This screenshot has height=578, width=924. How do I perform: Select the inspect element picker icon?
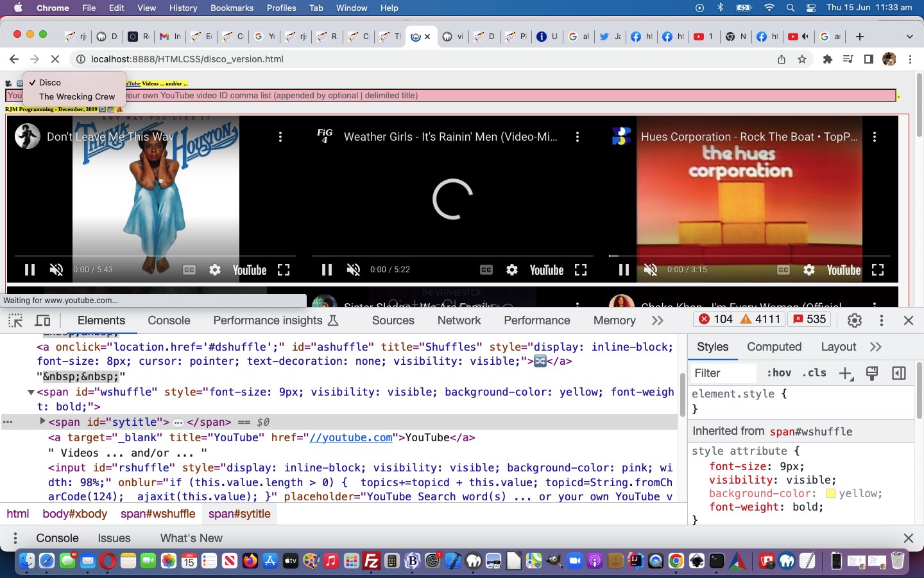15,320
